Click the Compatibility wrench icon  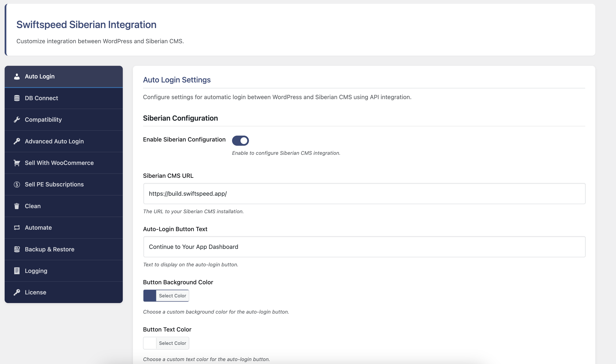pyautogui.click(x=17, y=120)
